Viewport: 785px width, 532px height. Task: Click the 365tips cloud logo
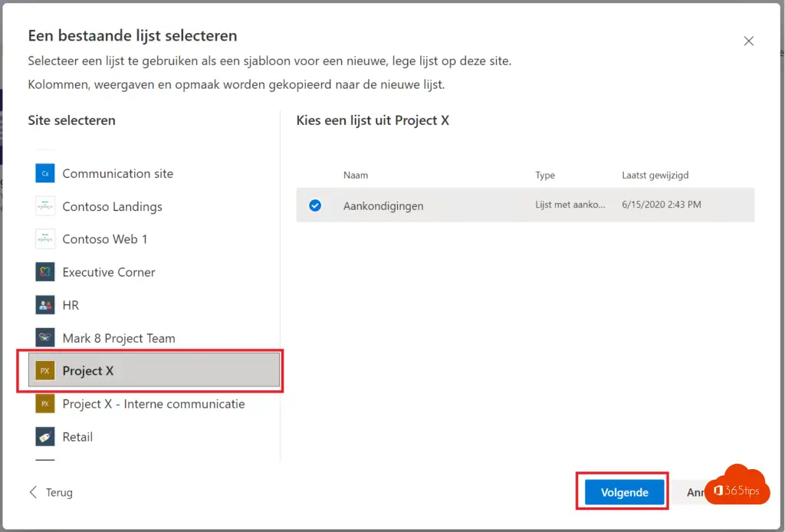point(736,486)
